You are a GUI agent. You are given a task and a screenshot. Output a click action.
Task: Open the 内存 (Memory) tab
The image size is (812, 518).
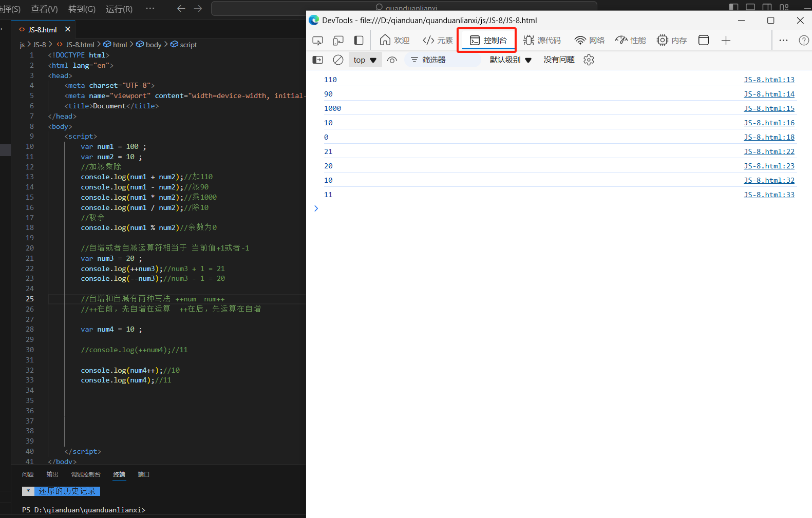pos(672,41)
